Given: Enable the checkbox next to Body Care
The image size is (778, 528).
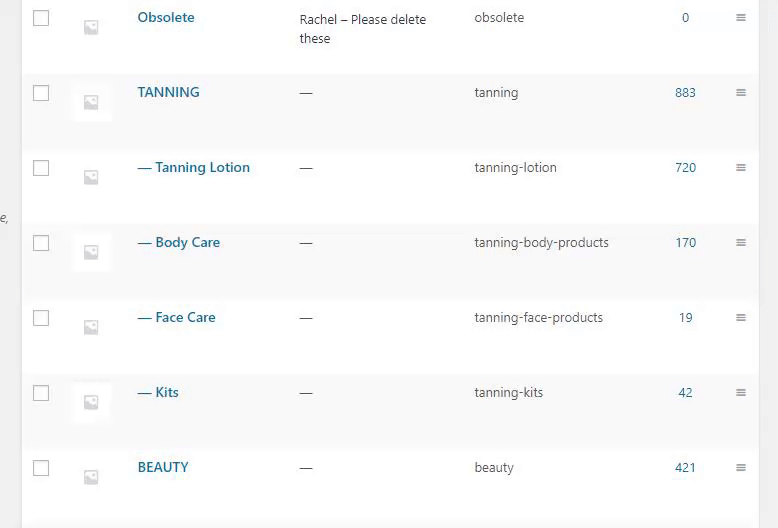Looking at the screenshot, I should [x=41, y=243].
